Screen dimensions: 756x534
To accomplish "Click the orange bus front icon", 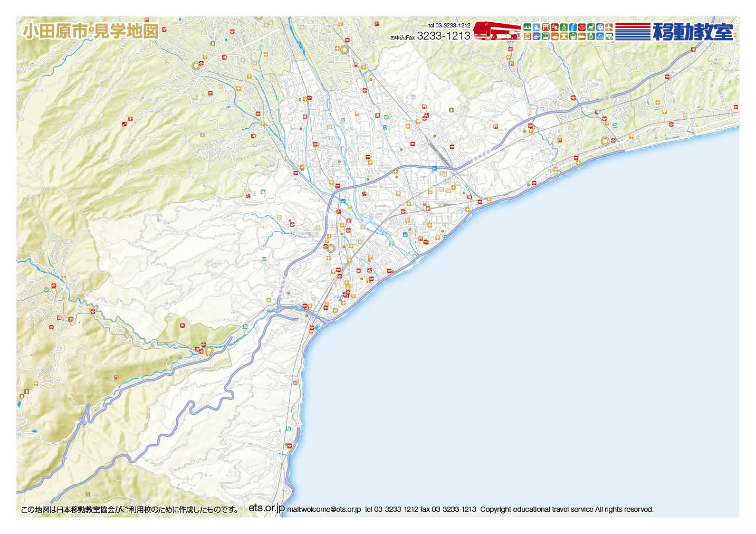I will pyautogui.click(x=528, y=36).
